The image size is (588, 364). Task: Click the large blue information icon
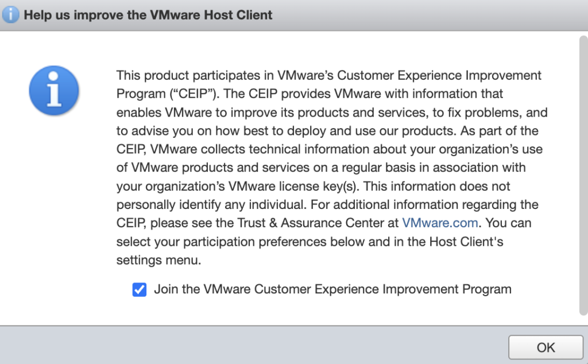tap(54, 90)
